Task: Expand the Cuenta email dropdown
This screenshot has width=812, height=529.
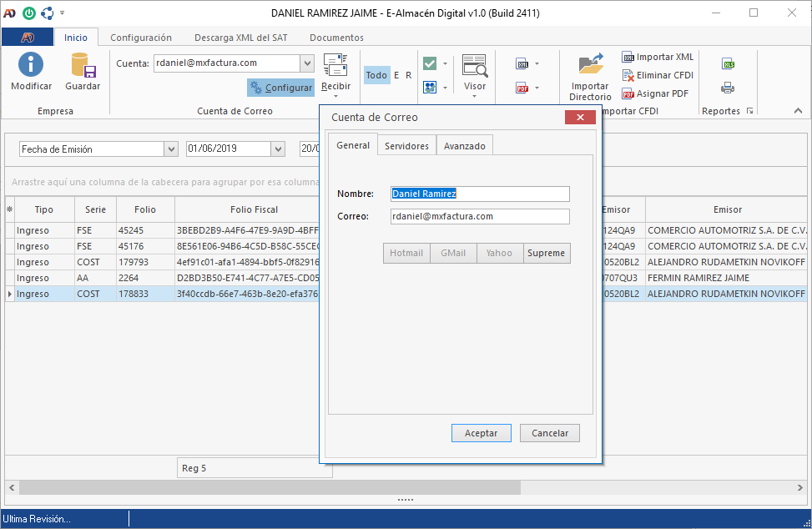Action: (306, 63)
